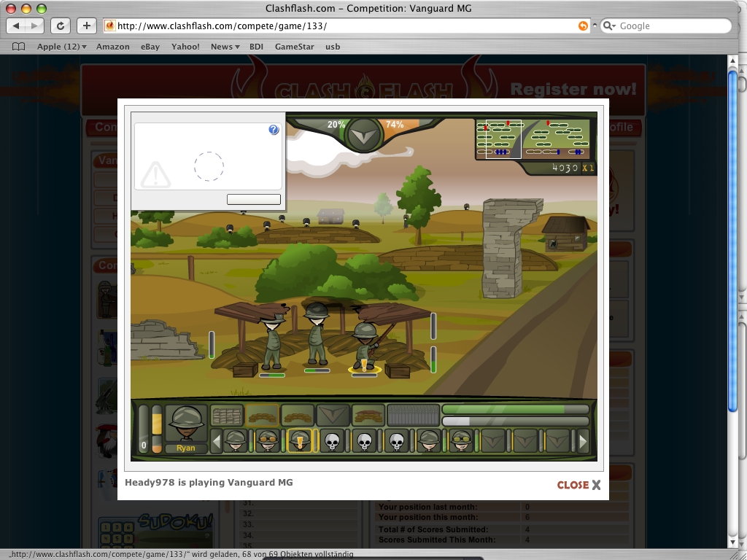747x560 pixels.
Task: Click the '20%' green indicator
Action: tap(336, 124)
